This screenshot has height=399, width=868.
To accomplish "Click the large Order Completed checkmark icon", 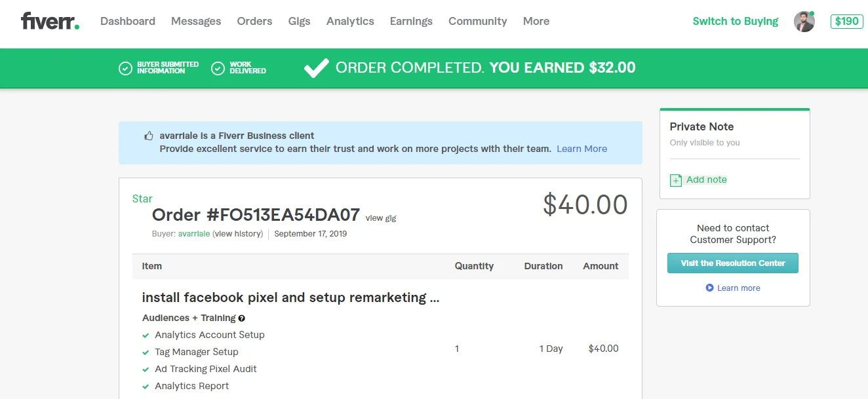I will pos(317,68).
